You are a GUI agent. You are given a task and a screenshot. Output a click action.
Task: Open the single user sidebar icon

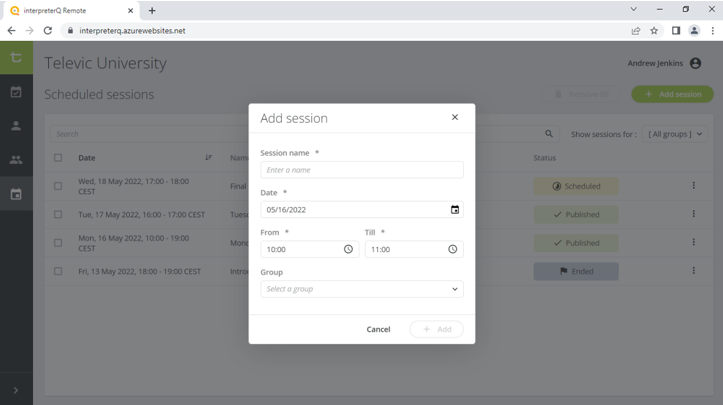click(x=16, y=125)
